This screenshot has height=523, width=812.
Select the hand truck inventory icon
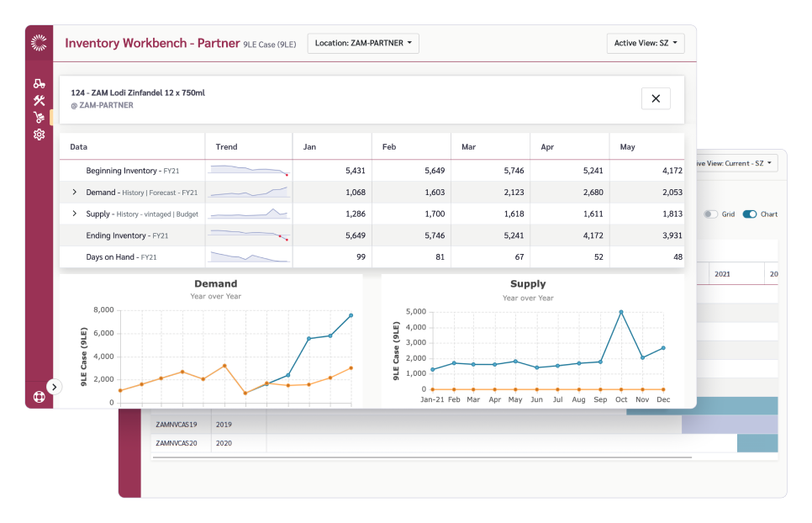(x=39, y=118)
